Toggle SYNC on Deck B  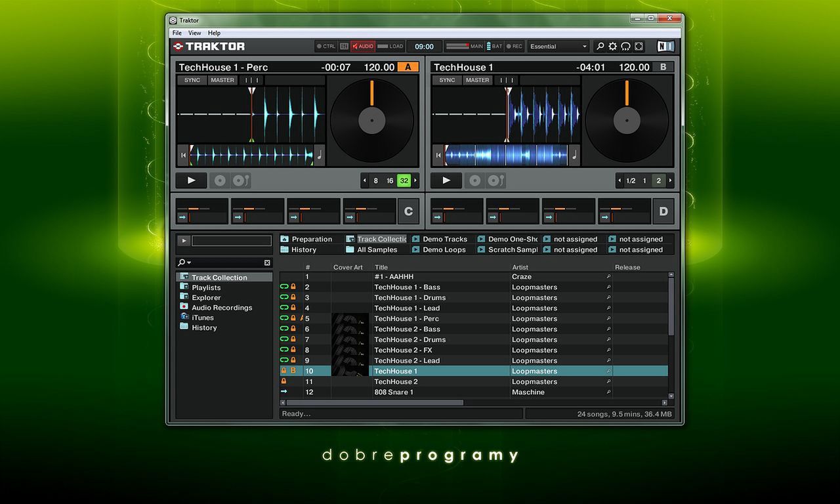[447, 80]
